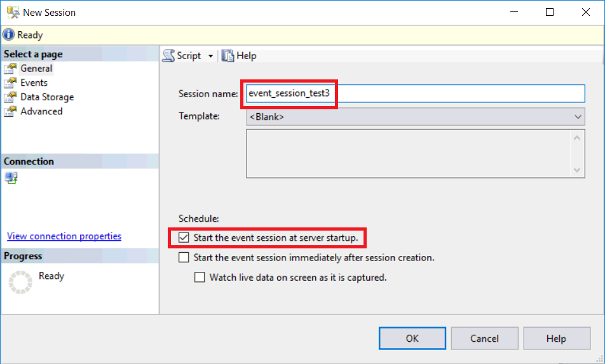Screen dimensions: 605x364
Task: Click the General page icon
Action: click(x=10, y=69)
